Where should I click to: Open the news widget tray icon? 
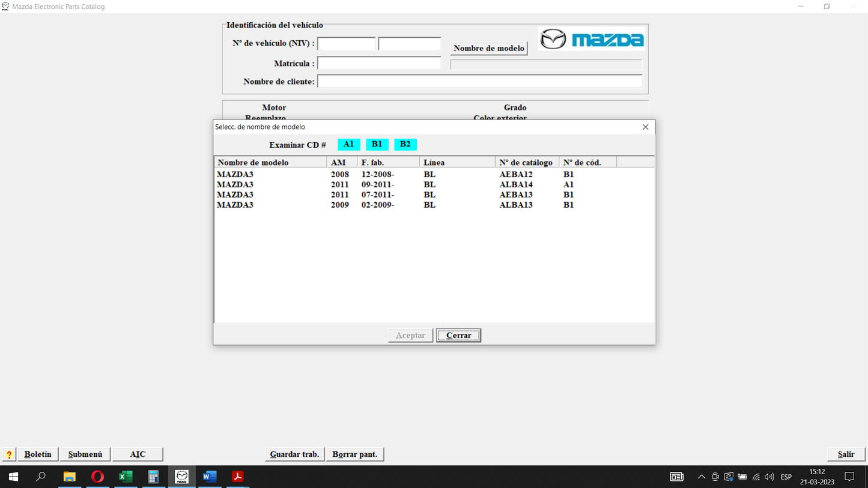pyautogui.click(x=676, y=477)
